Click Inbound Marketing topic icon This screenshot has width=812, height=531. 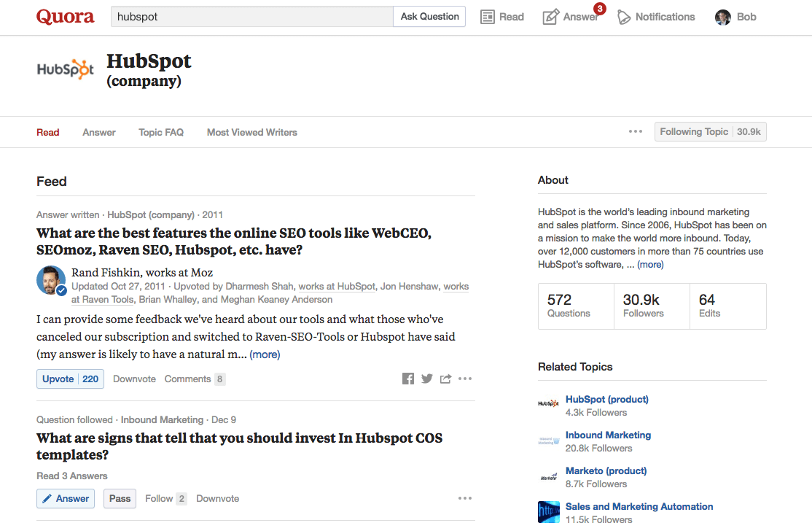coord(548,441)
